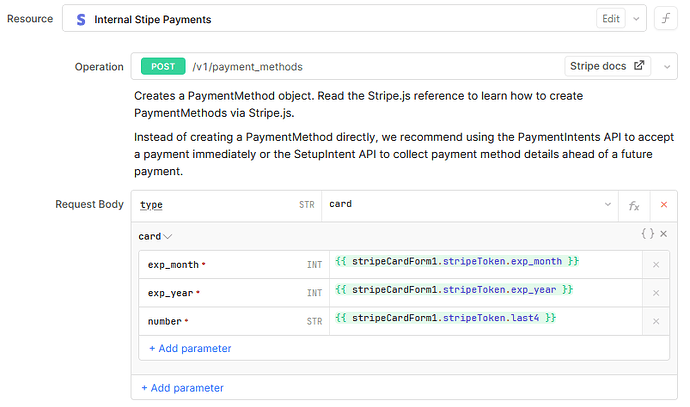Viewport: 690px width, 407px height.
Task: Expand the Operation dropdown chevron
Action: coord(667,67)
